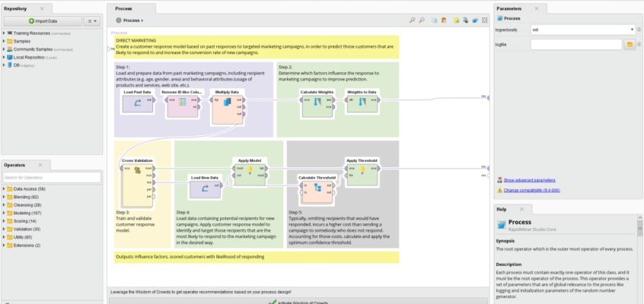
Task: Expand the Local Repository node
Action: [x=4, y=57]
